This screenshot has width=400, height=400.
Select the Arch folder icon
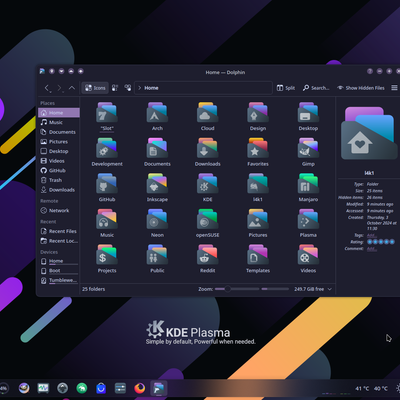(157, 113)
